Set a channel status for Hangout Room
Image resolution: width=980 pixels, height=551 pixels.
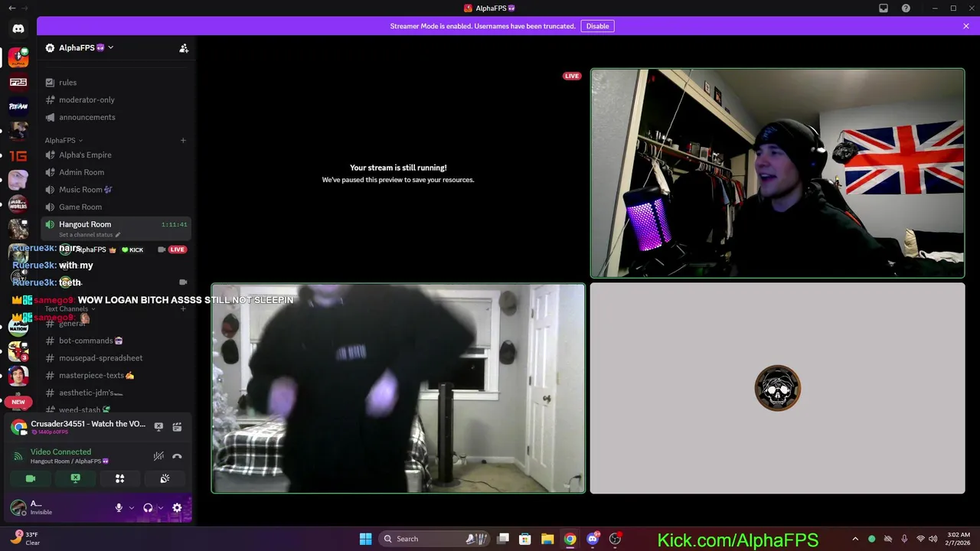[x=90, y=235]
